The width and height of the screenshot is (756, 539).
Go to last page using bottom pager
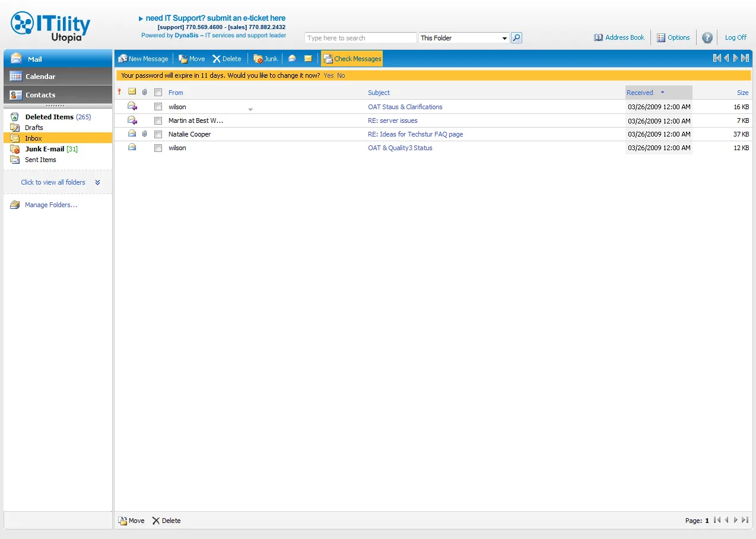745,520
